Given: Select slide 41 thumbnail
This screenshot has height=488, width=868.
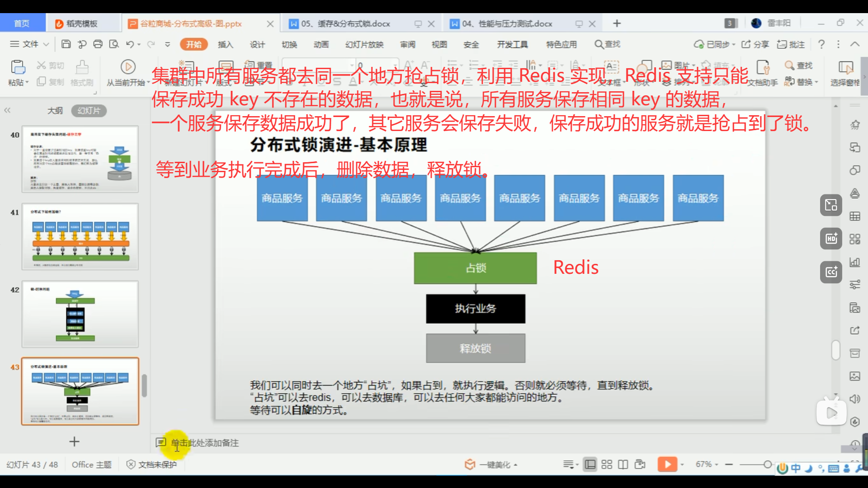Looking at the screenshot, I should click(x=80, y=236).
